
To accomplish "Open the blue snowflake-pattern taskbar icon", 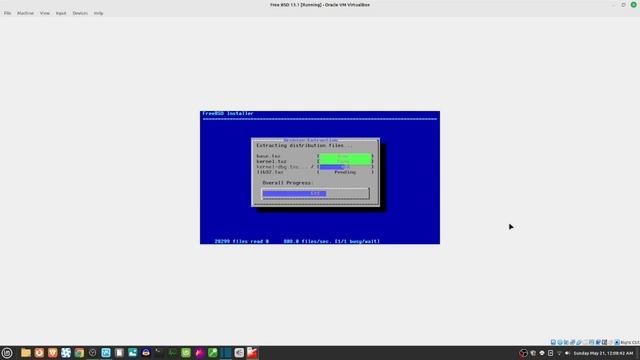I will 66,353.
